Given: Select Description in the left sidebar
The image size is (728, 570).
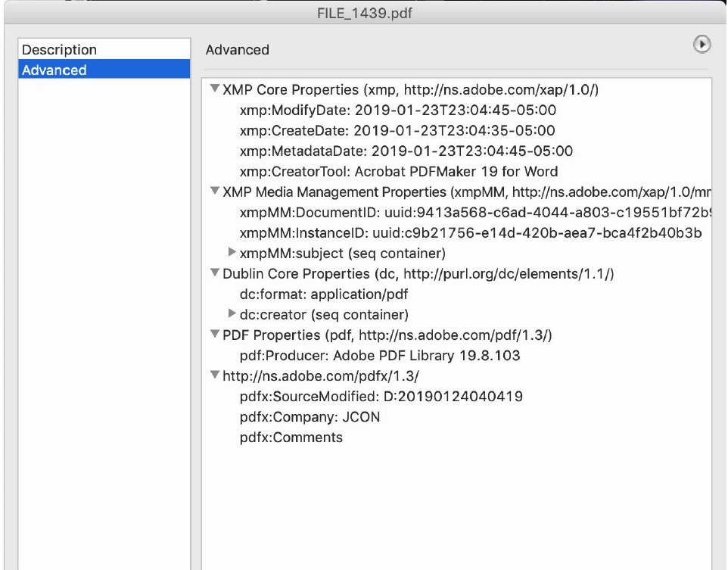Looking at the screenshot, I should point(60,50).
